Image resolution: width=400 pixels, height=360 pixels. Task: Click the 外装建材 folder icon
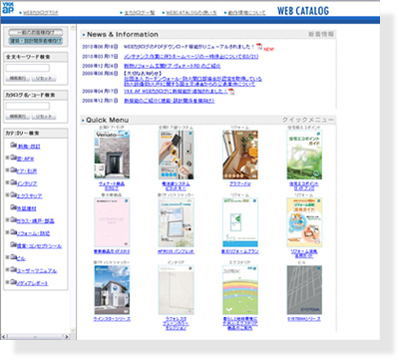[x=13, y=207]
